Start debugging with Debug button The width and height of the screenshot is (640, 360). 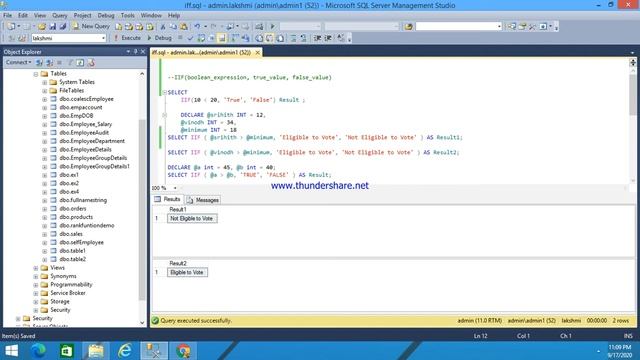159,38
